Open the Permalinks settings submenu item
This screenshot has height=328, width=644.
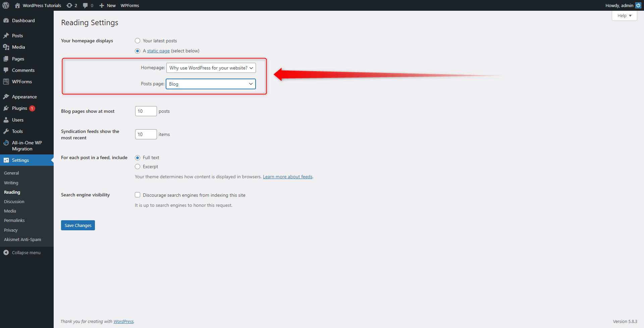(x=14, y=220)
